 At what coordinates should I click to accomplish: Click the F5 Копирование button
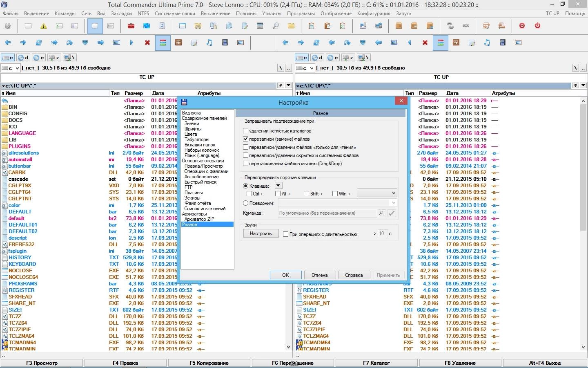click(x=209, y=363)
